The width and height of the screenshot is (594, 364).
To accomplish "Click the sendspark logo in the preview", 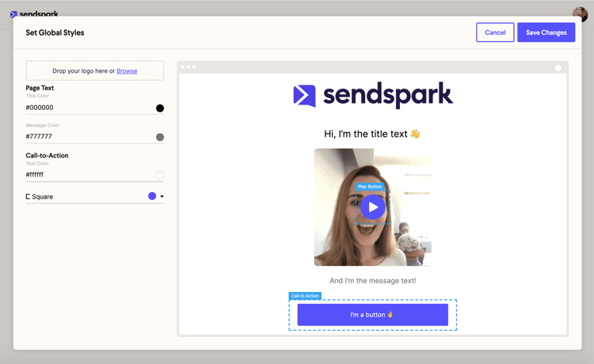I will [x=373, y=95].
